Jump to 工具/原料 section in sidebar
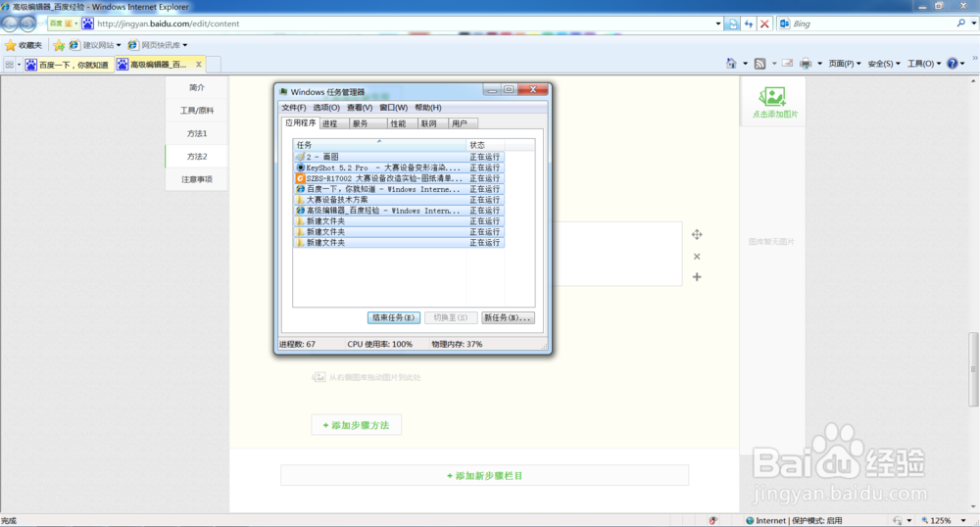 pos(197,111)
